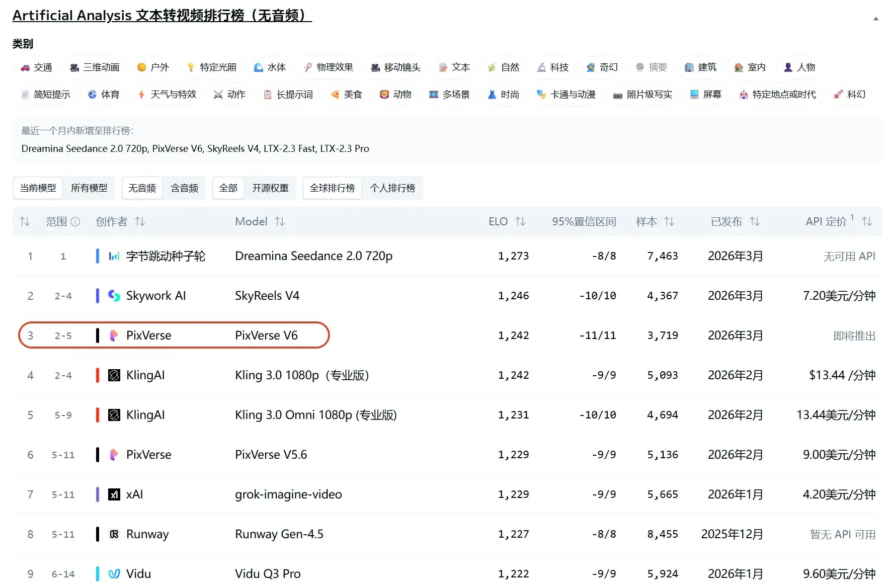The width and height of the screenshot is (885, 588).
Task: Select the 所有模型 tab
Action: click(x=89, y=188)
